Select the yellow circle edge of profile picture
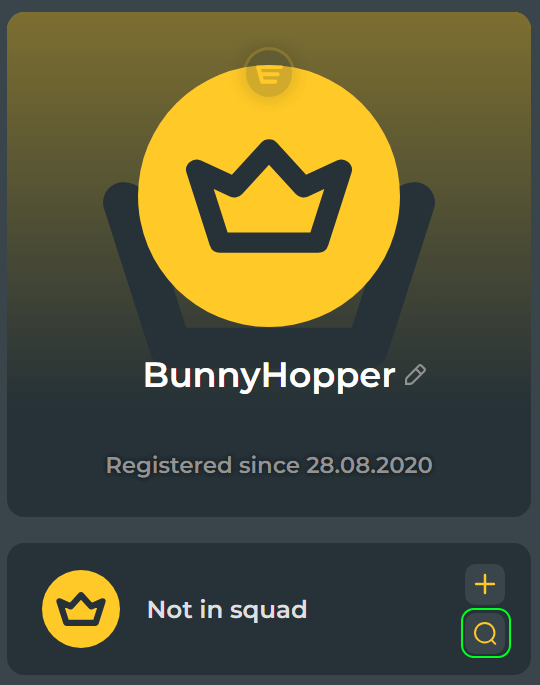The width and height of the screenshot is (540, 685). point(146,196)
